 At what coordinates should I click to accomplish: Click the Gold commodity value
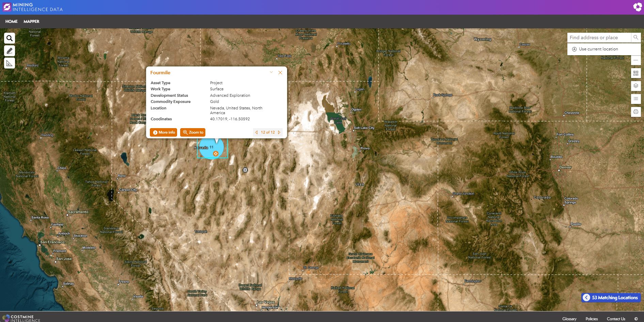[x=214, y=102]
